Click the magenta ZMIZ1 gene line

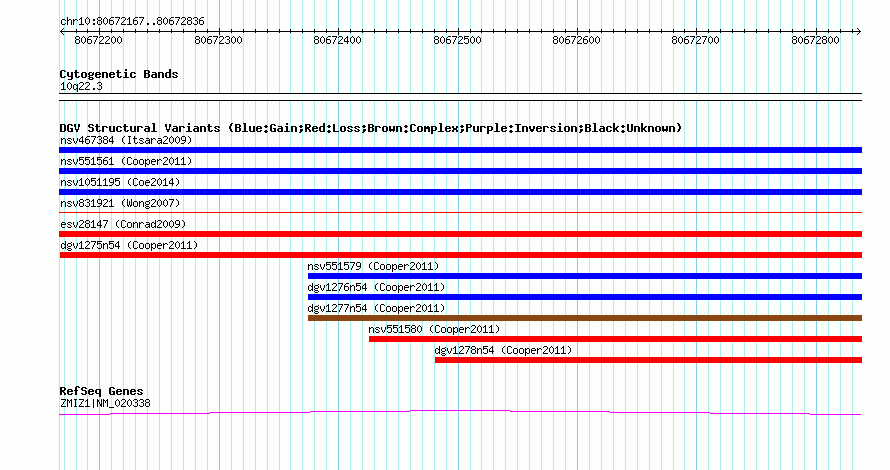tap(460, 412)
